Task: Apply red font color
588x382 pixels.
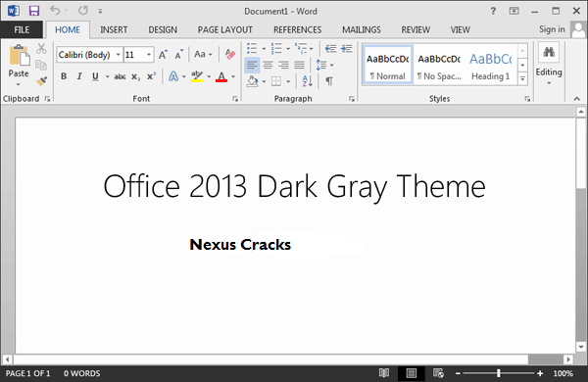Action: 221,76
